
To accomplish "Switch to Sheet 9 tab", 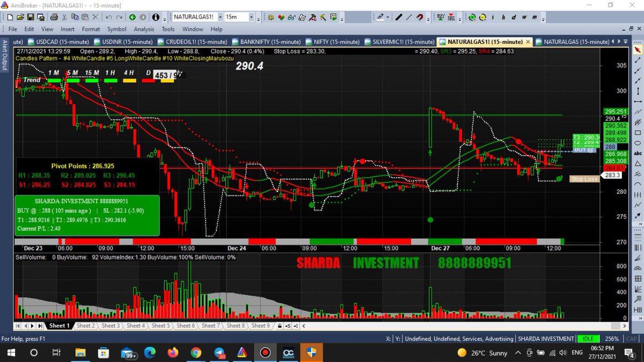I will [x=261, y=325].
